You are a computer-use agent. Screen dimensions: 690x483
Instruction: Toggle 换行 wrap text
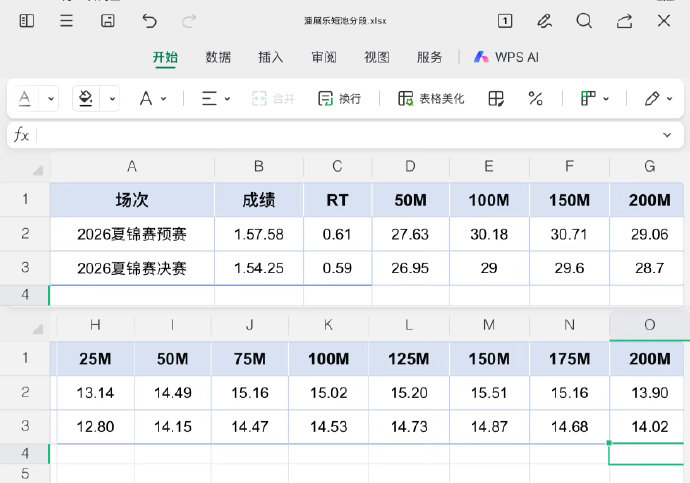339,99
